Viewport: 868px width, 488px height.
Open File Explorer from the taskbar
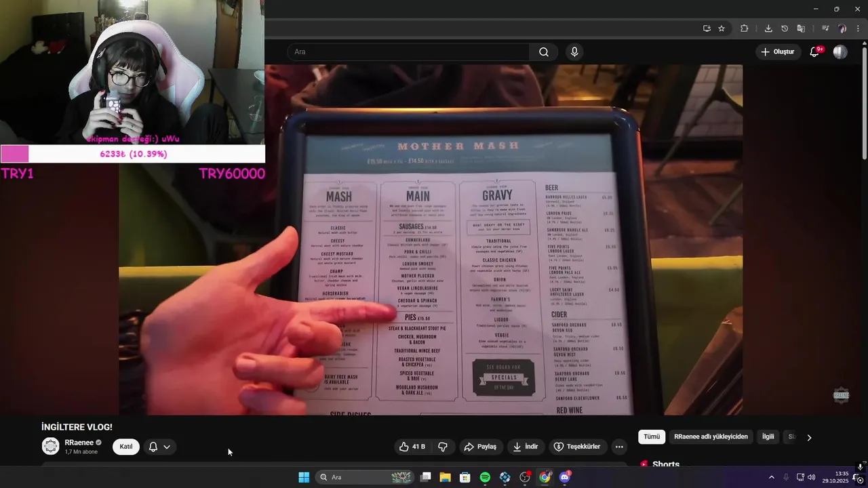tap(445, 477)
